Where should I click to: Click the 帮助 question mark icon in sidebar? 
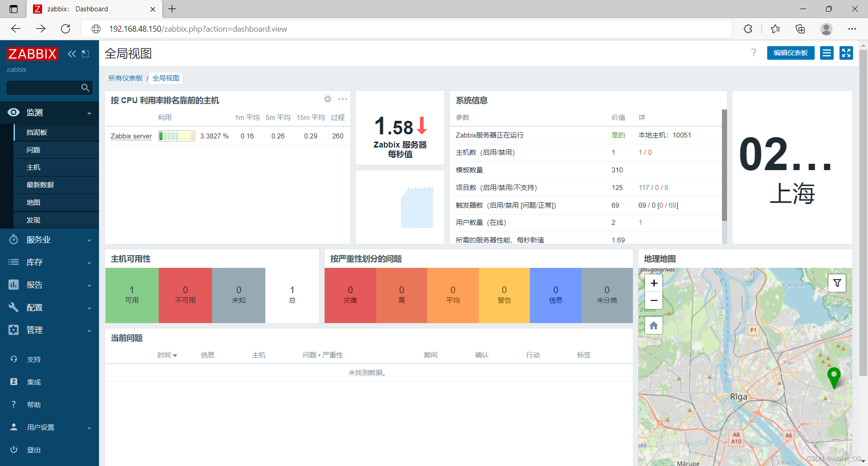pos(14,404)
